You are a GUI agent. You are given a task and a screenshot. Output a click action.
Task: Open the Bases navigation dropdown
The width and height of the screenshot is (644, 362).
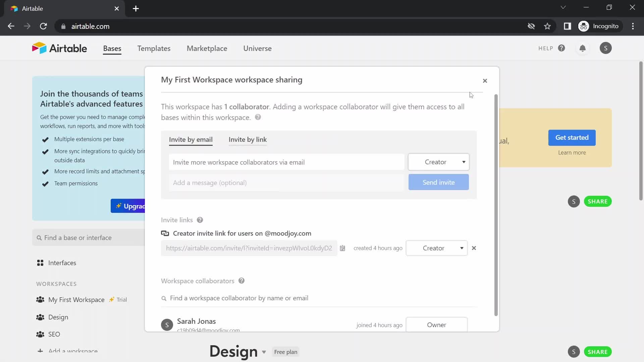112,48
